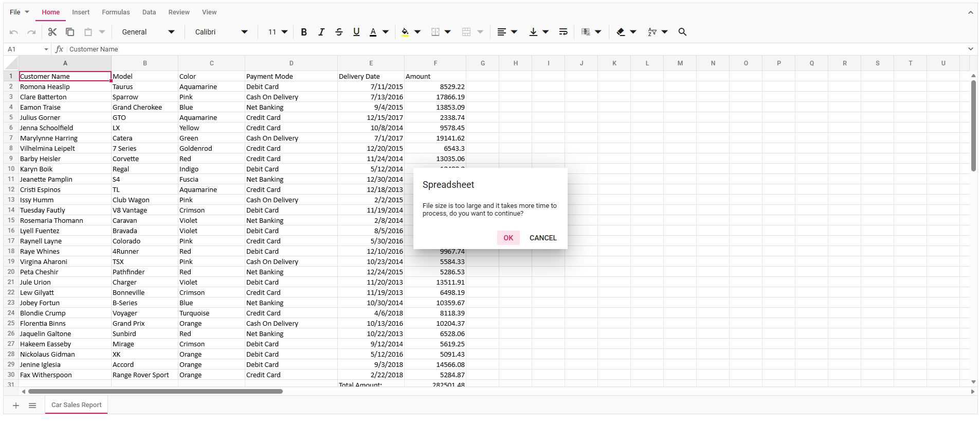Screen dimensions: 980x422
Task: Click the Sort and Filter icon
Action: coord(652,32)
